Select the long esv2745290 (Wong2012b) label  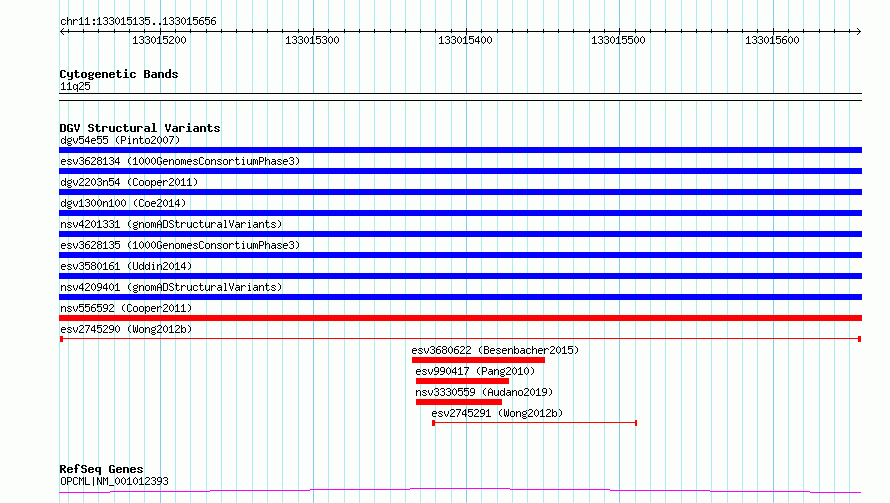pos(126,329)
